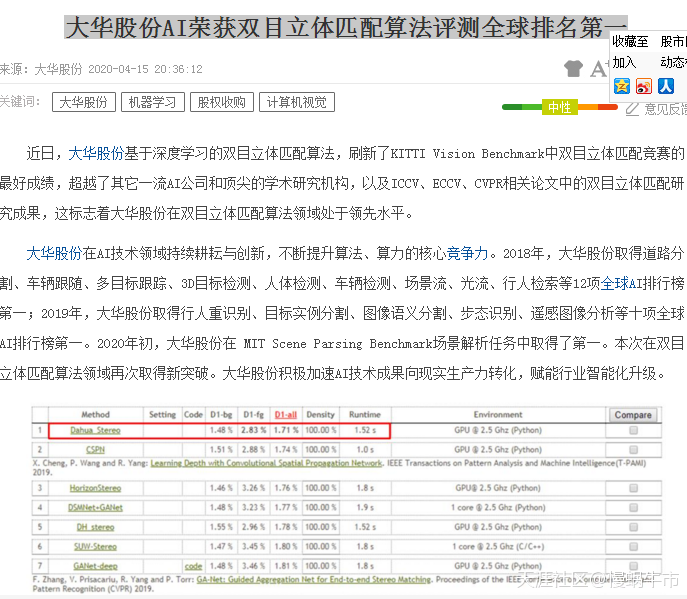This screenshot has height=599, width=687.
Task: Tick Compare checkbox for DSMNet+GANet row
Action: (633, 507)
